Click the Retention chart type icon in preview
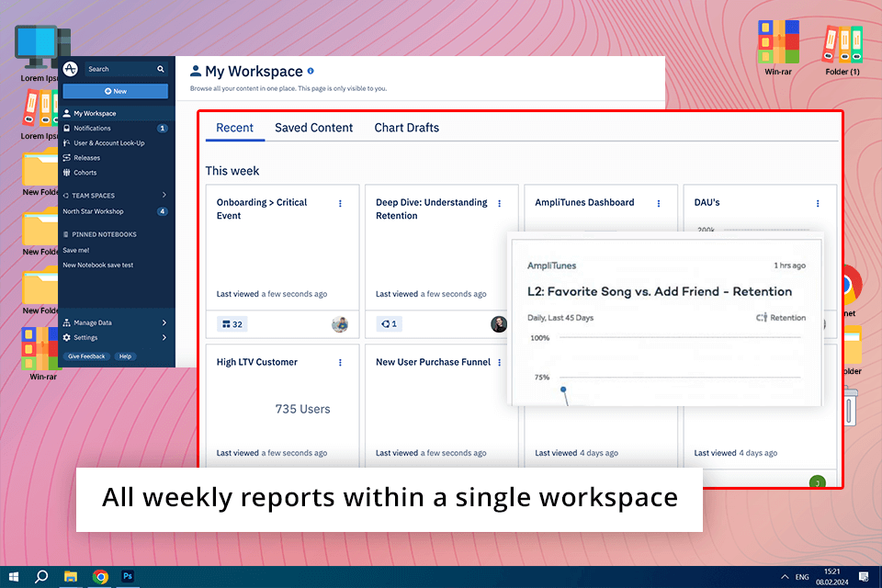 (x=761, y=318)
